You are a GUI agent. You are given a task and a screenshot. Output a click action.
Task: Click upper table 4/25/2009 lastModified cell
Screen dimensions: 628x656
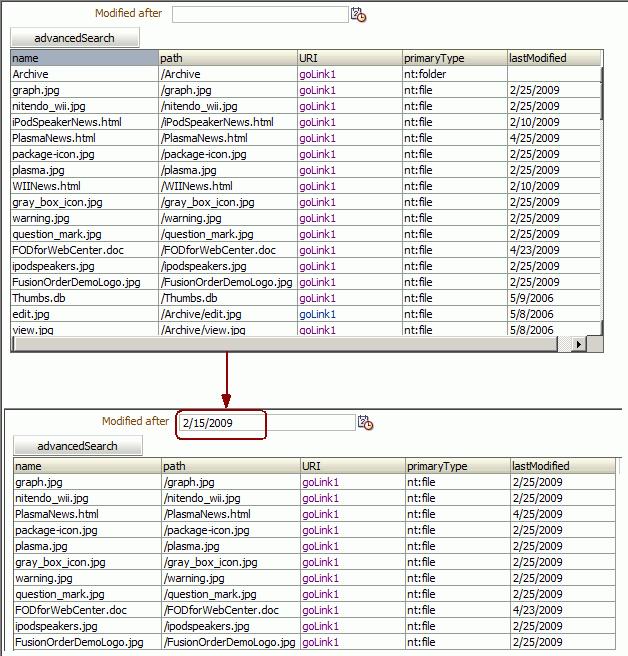pos(554,138)
